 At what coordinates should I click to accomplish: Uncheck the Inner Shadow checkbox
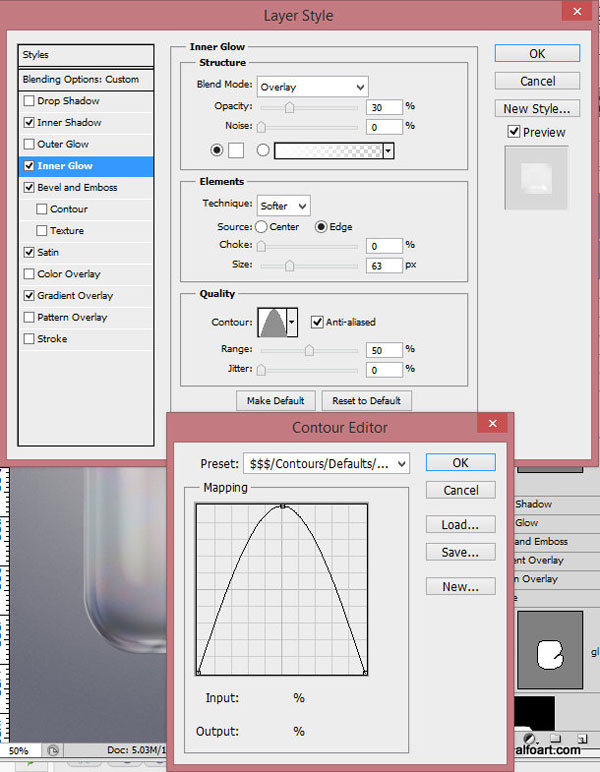click(29, 123)
